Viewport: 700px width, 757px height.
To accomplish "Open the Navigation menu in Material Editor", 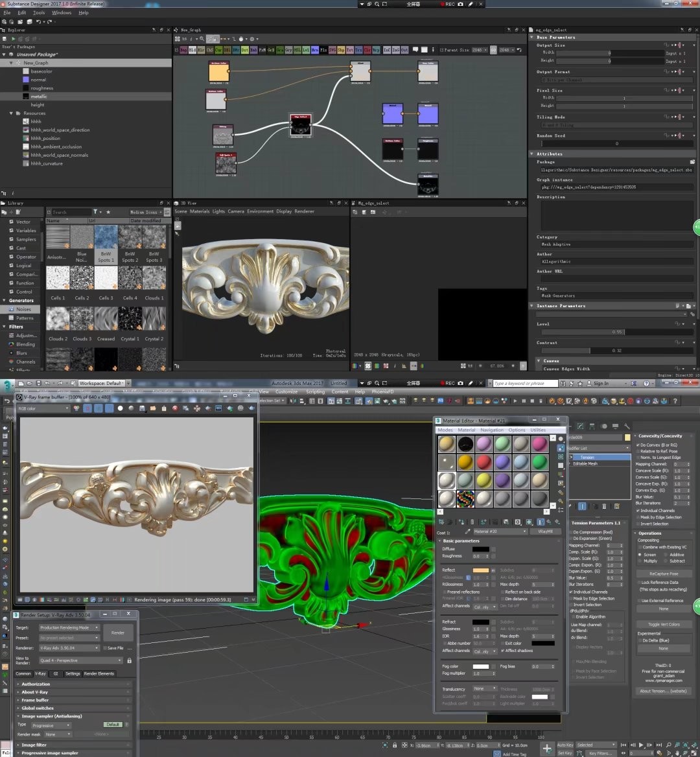I will pyautogui.click(x=491, y=430).
